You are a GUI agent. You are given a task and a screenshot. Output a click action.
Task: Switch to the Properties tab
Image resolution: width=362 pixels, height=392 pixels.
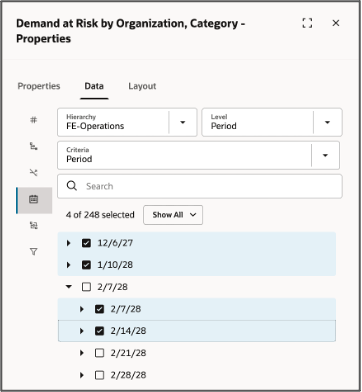click(x=39, y=86)
